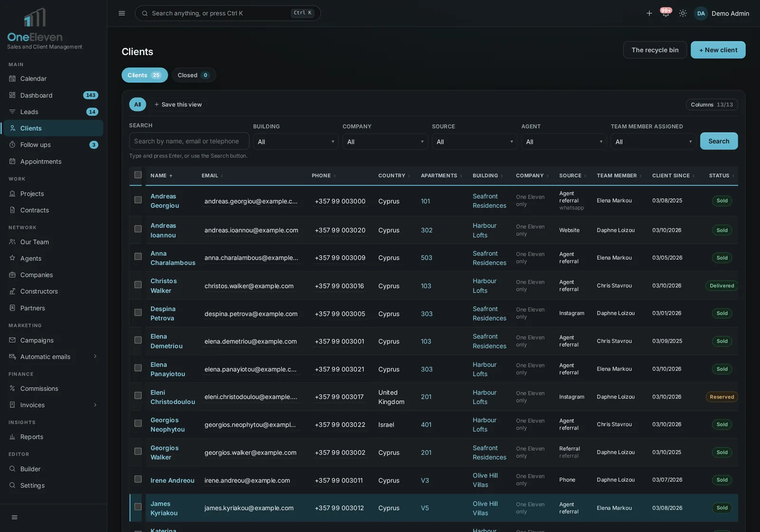Open Projects in the sidebar
Image resolution: width=760 pixels, height=532 pixels.
coord(53,194)
